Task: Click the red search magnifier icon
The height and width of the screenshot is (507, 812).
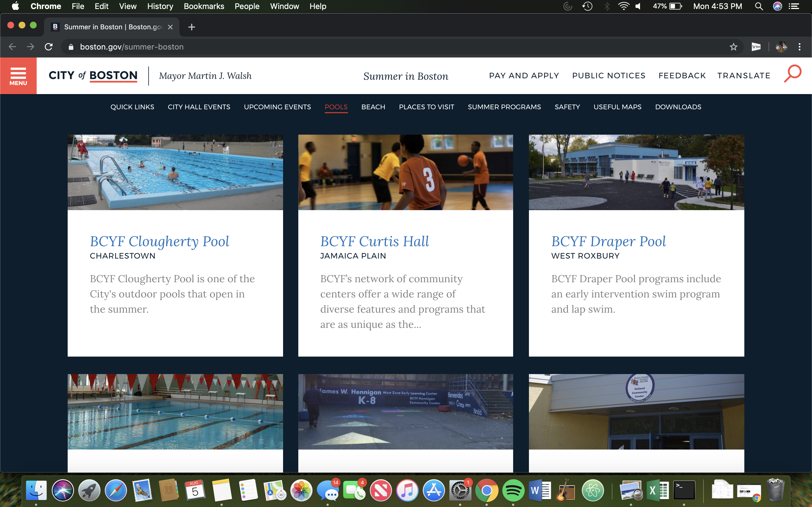Action: [x=793, y=74]
